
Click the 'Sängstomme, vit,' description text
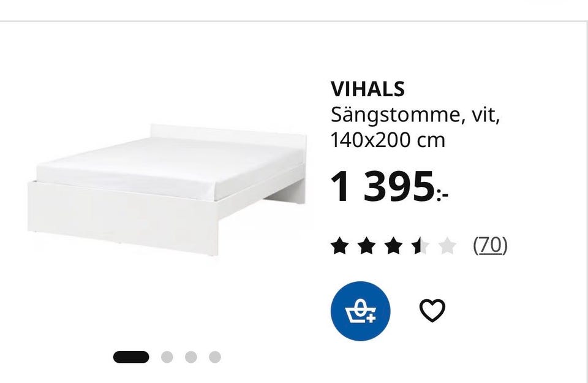click(415, 115)
